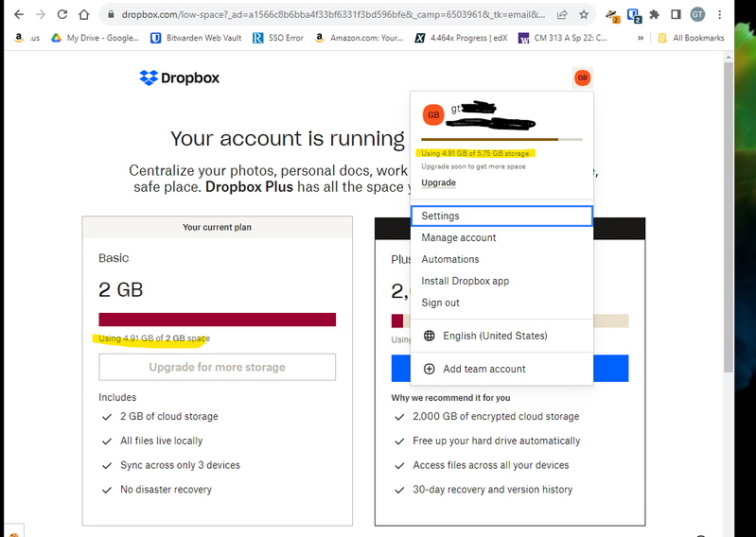Select Manage account menu item
This screenshot has height=537, width=756.
coord(501,237)
